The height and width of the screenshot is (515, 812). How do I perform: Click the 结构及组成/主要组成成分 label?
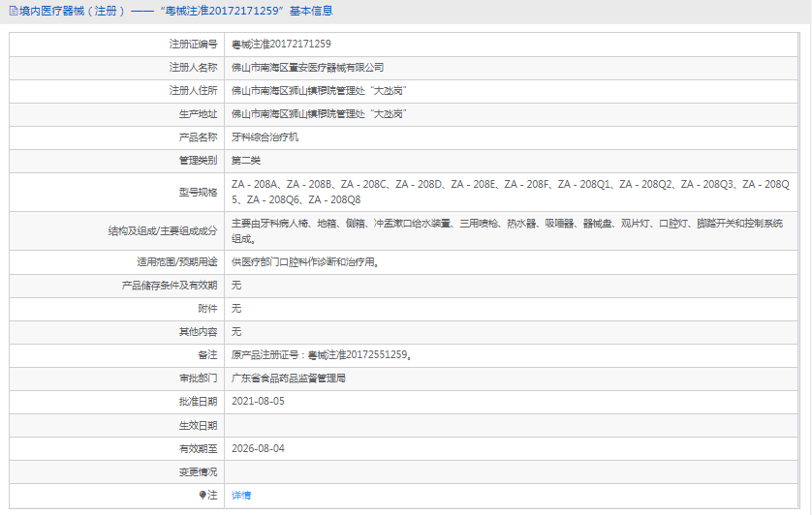pyautogui.click(x=163, y=230)
